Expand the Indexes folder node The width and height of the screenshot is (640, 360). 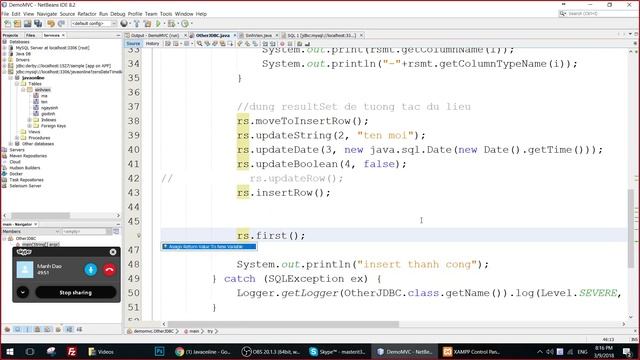point(29,120)
